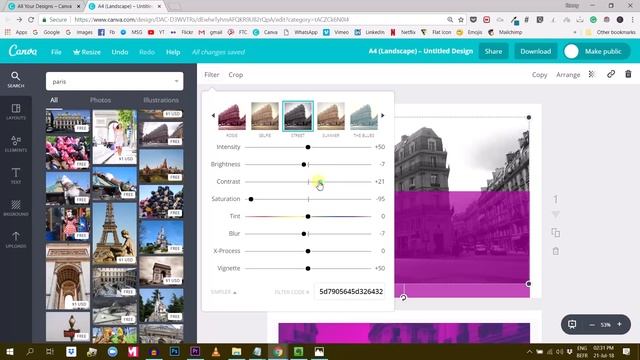This screenshot has height=360, width=640.
Task: Toggle the Make public switch
Action: tap(571, 51)
